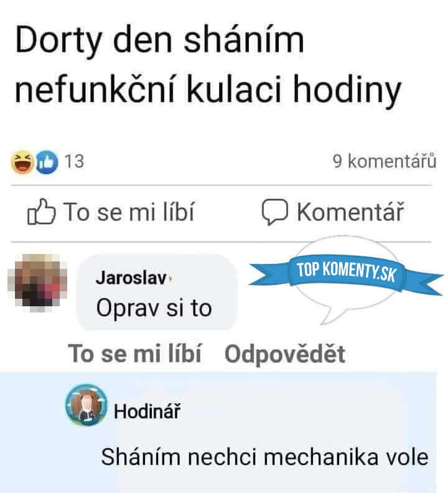Image resolution: width=448 pixels, height=493 pixels.
Task: Open Hodinář's profile name
Action: tap(147, 411)
